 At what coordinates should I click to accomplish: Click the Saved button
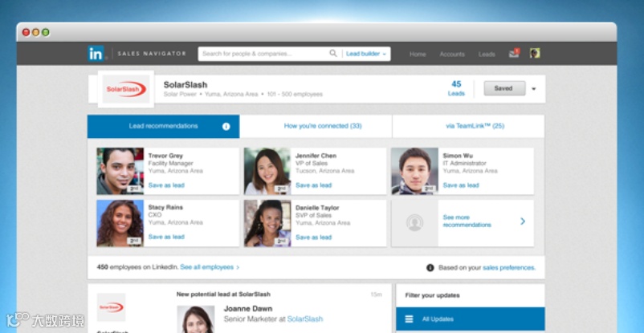pyautogui.click(x=504, y=88)
